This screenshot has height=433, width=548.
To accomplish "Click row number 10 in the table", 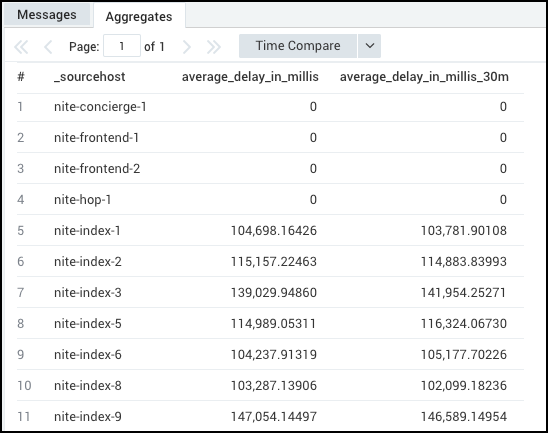I will pyautogui.click(x=24, y=386).
